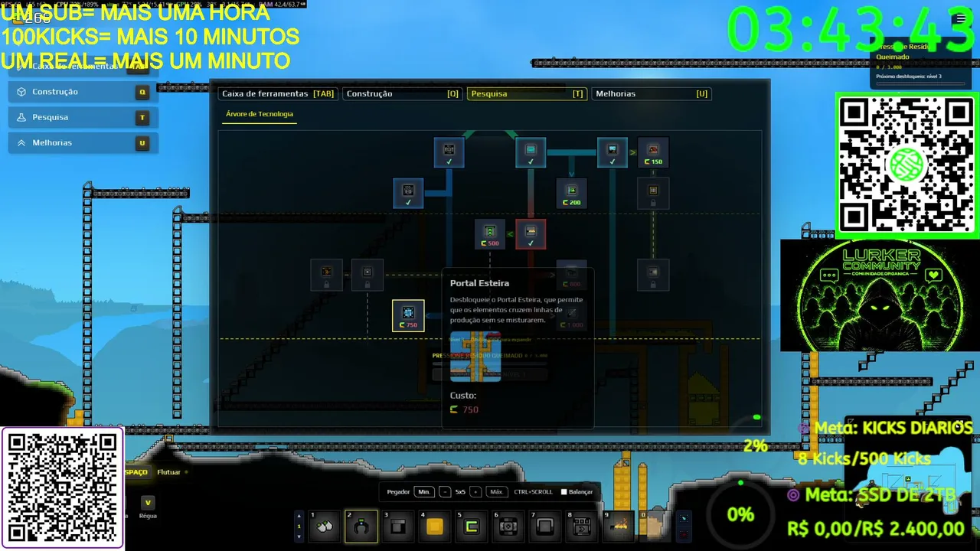Screen dimensions: 980x551
Task: Toggle the Balançar checkbox
Action: (x=564, y=492)
